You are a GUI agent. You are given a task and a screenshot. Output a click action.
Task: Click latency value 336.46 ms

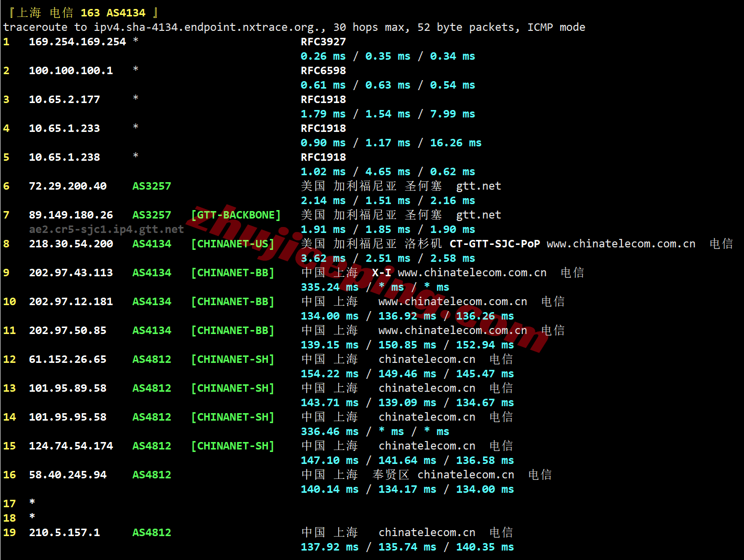coord(330,432)
